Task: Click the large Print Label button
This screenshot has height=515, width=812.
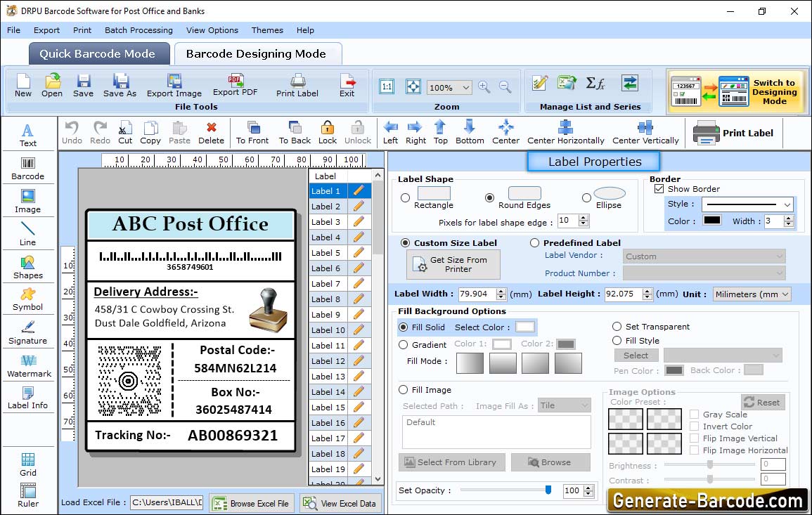Action: click(x=733, y=133)
